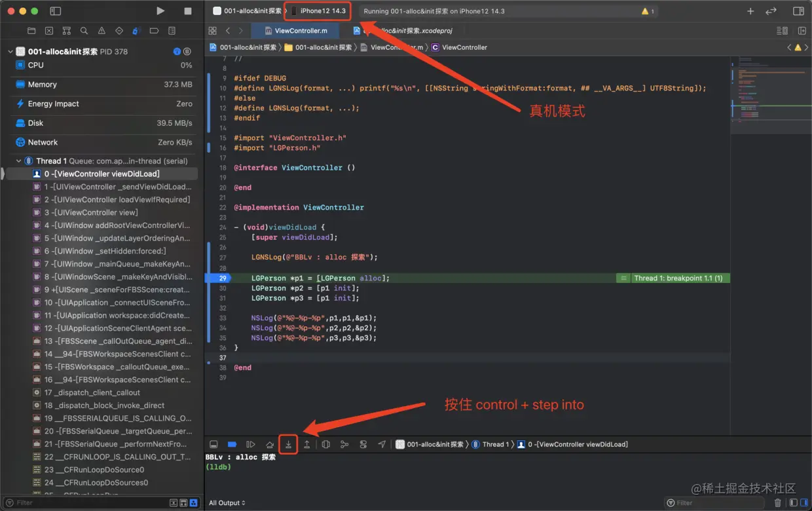This screenshot has height=511, width=812.
Task: Click the Step out button
Action: (x=306, y=444)
